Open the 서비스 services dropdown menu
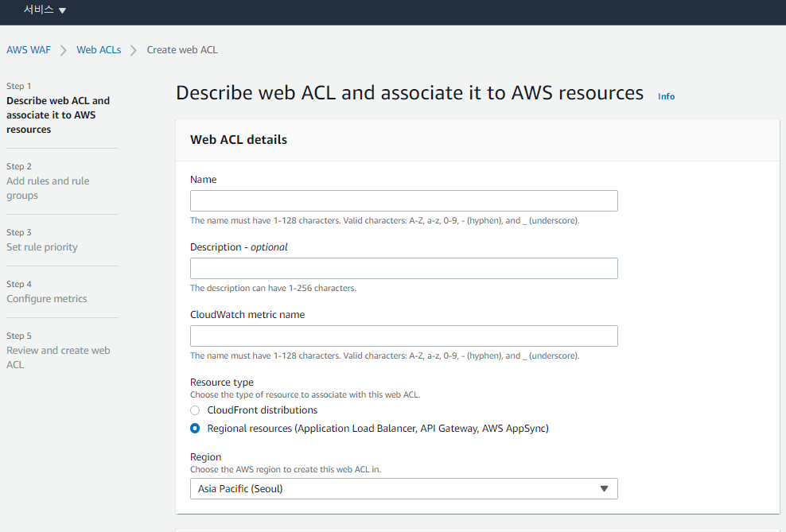Viewport: 786px width, 532px height. pyautogui.click(x=44, y=10)
